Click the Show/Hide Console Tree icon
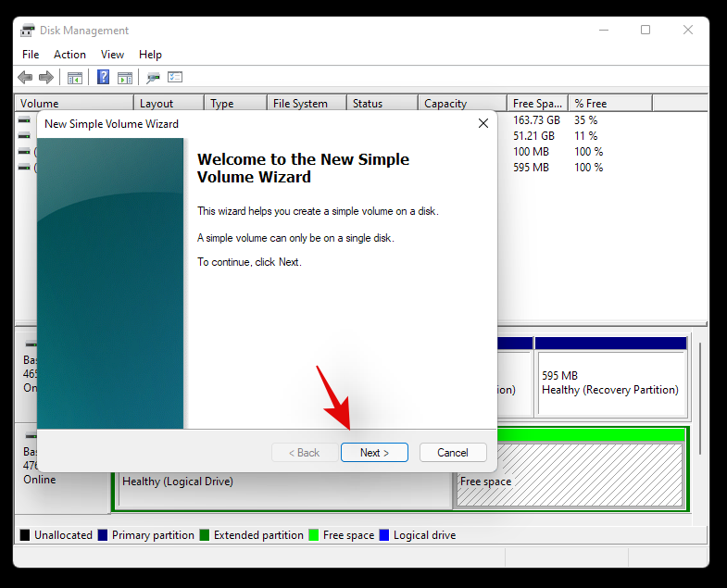The width and height of the screenshot is (727, 588). click(75, 78)
